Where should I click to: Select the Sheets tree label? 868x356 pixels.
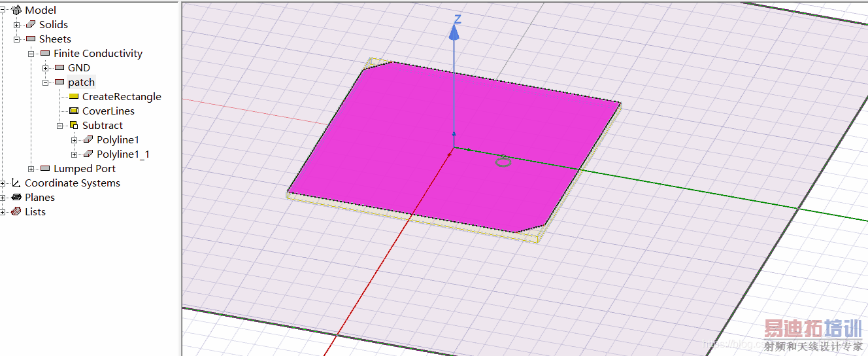[x=55, y=39]
